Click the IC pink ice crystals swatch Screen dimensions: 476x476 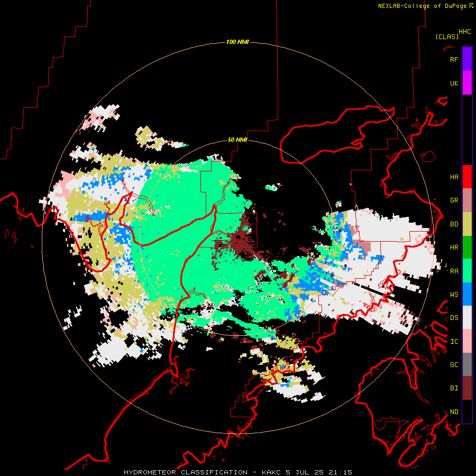coord(467,341)
